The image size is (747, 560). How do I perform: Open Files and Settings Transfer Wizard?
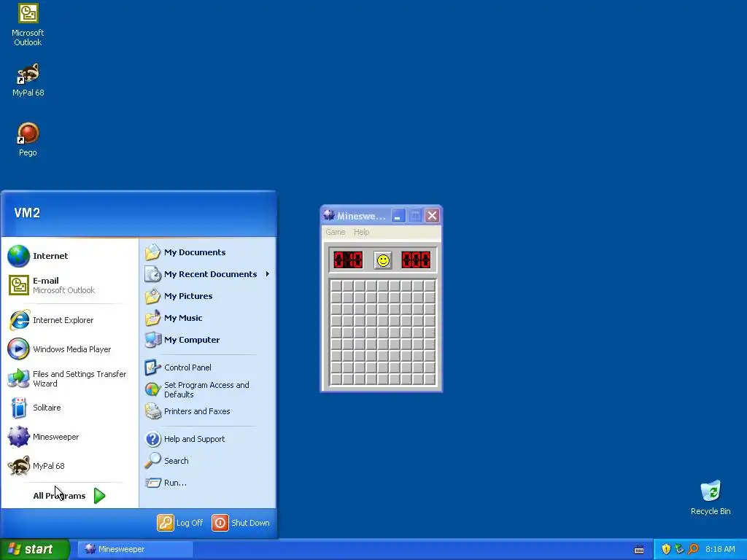click(x=69, y=378)
